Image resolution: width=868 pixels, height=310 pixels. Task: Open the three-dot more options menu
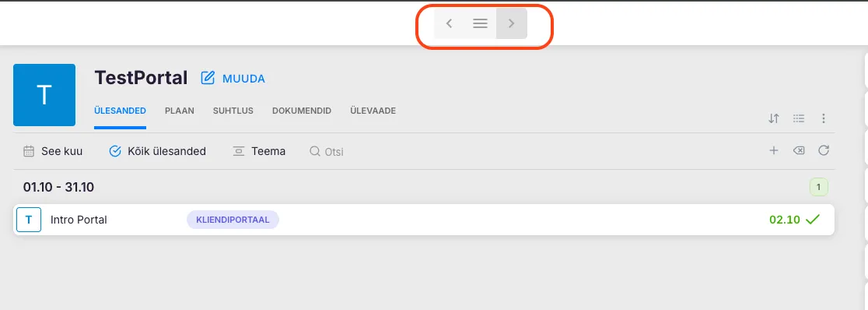coord(824,118)
